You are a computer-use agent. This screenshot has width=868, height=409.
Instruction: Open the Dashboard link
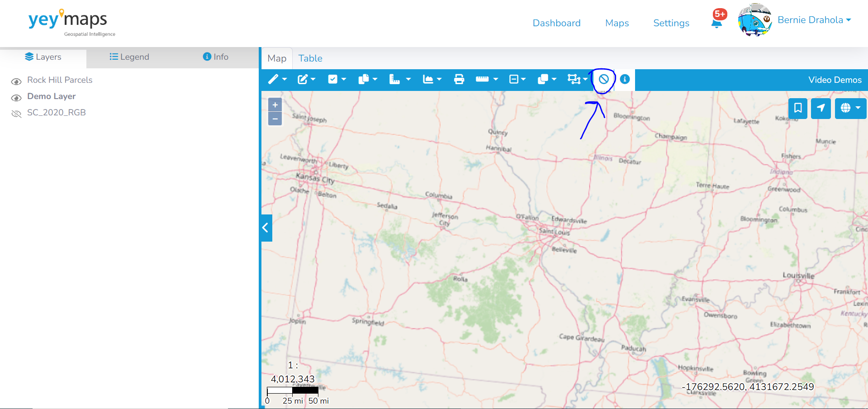coord(556,23)
